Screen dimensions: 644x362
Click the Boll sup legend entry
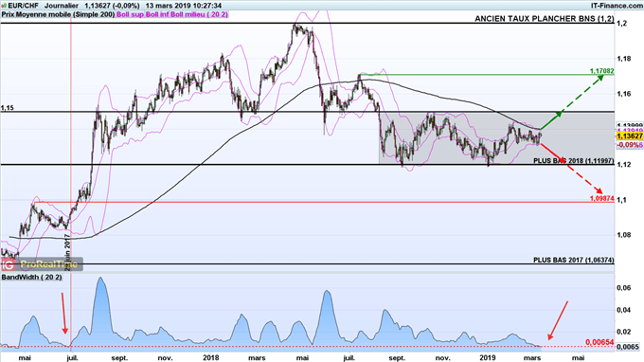[131, 14]
